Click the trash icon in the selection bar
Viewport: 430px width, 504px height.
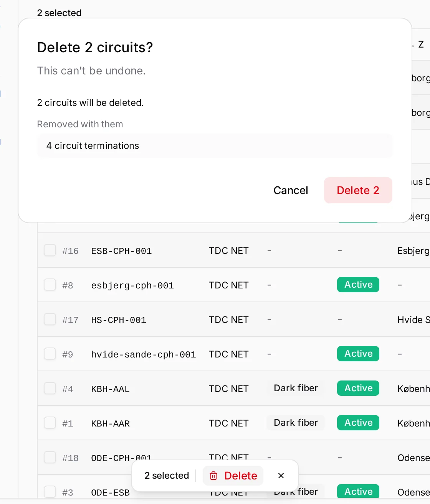(213, 476)
